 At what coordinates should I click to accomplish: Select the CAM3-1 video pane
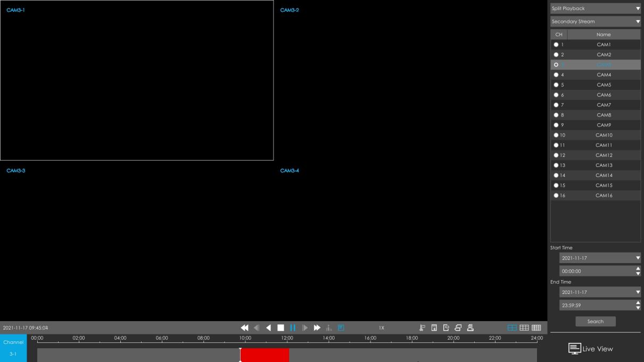tap(137, 80)
